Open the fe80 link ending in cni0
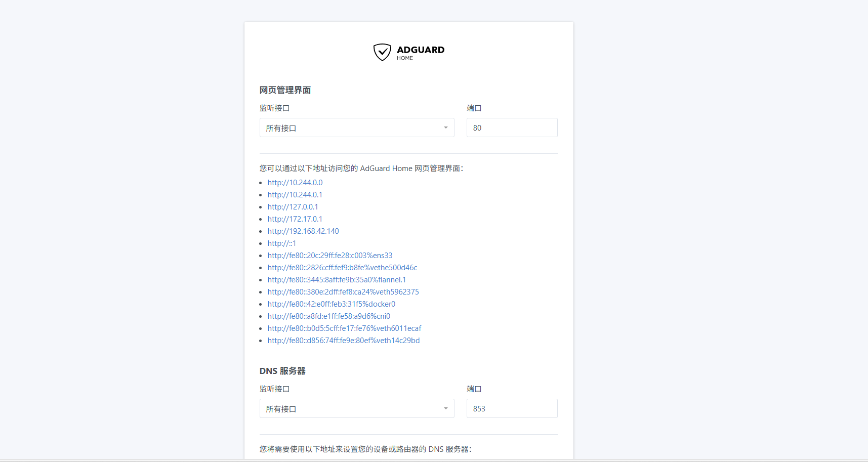The height and width of the screenshot is (462, 868). point(329,316)
